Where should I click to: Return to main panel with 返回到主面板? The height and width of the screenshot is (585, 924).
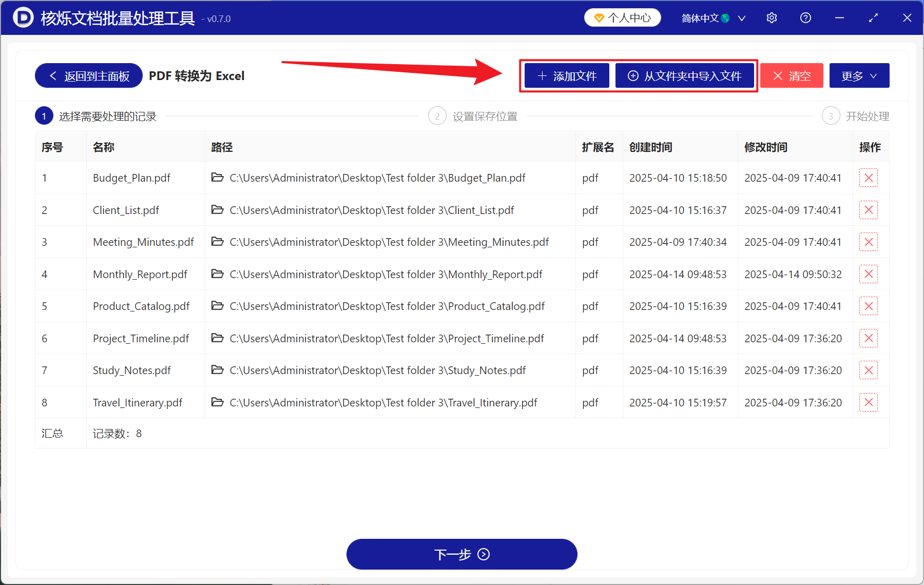pyautogui.click(x=89, y=76)
